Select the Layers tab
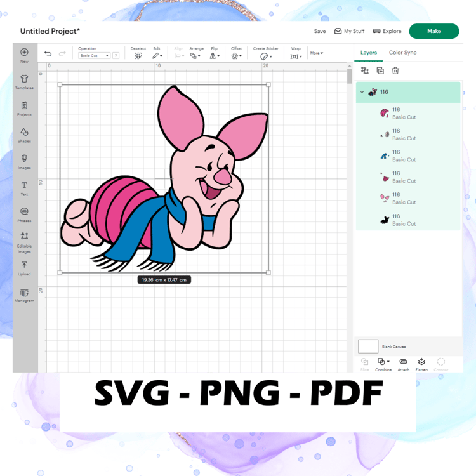Viewport: 476px width, 476px height. tap(369, 53)
